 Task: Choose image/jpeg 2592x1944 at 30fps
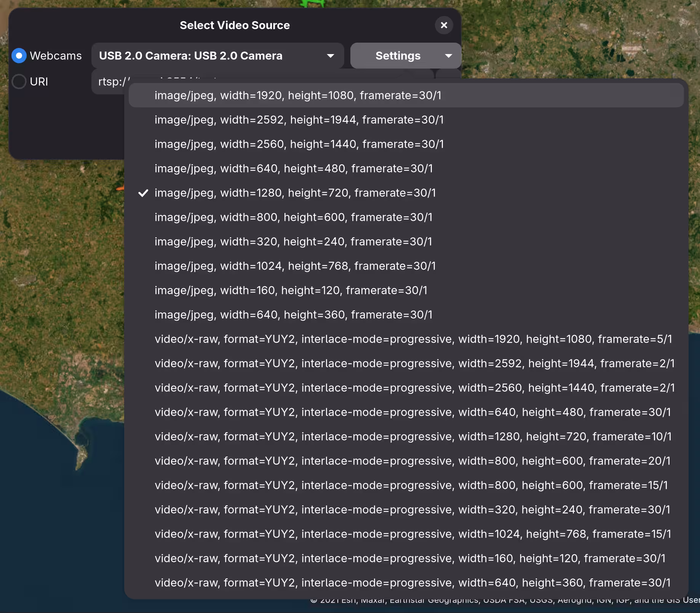pos(299,120)
